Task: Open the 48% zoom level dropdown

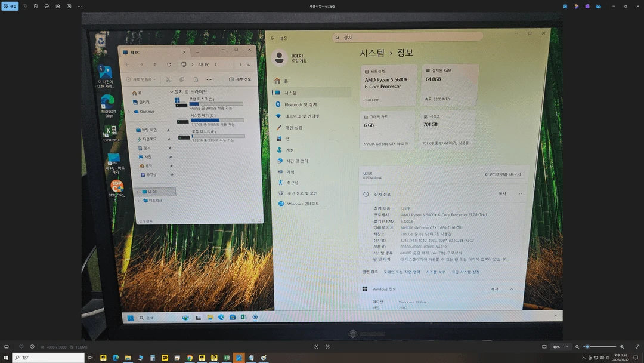Action: click(561, 347)
